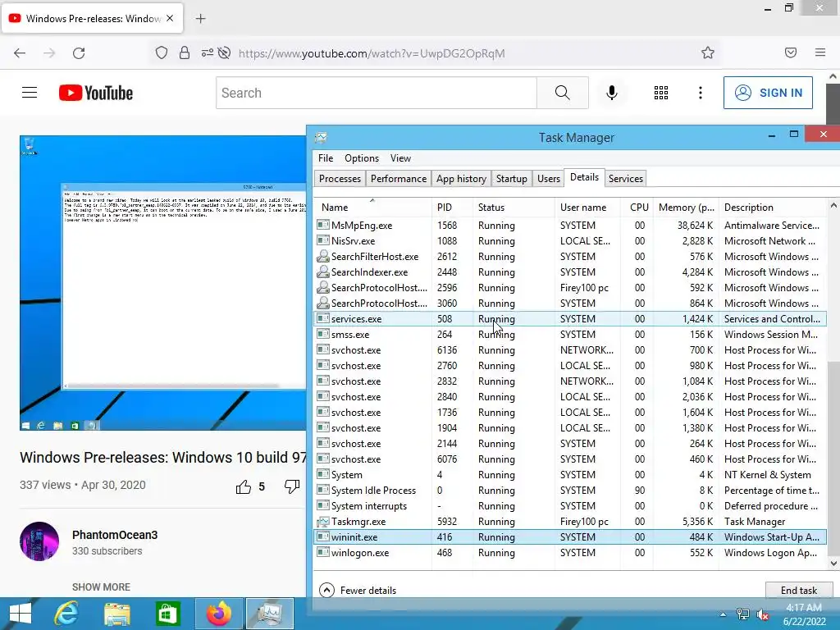Sort by the PID column header

pos(452,208)
